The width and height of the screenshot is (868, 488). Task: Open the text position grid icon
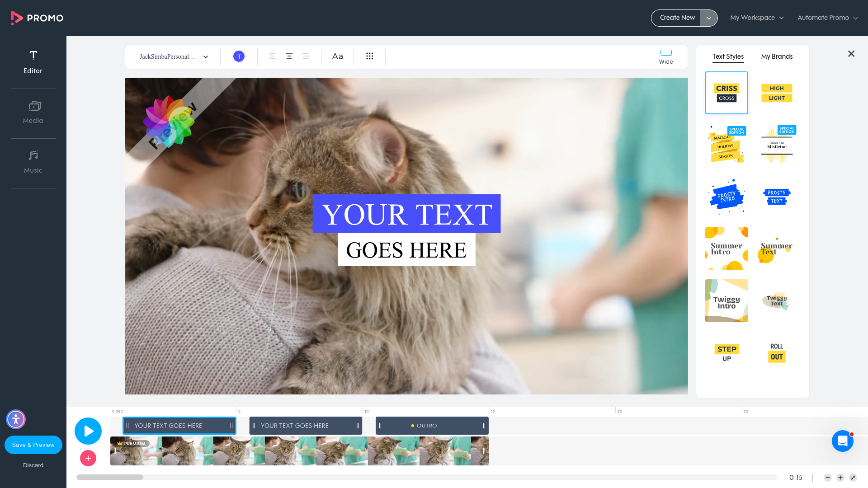[370, 56]
